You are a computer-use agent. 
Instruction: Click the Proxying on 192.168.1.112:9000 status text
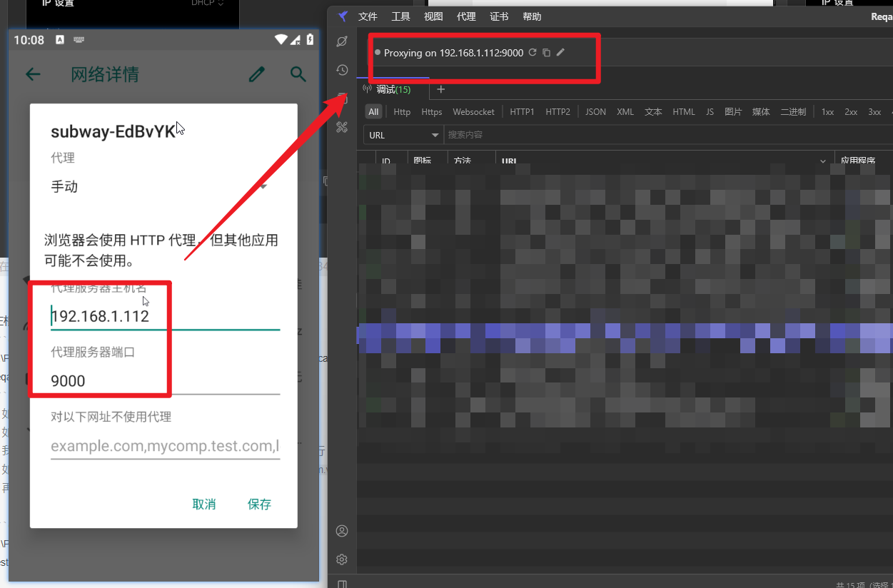(453, 53)
